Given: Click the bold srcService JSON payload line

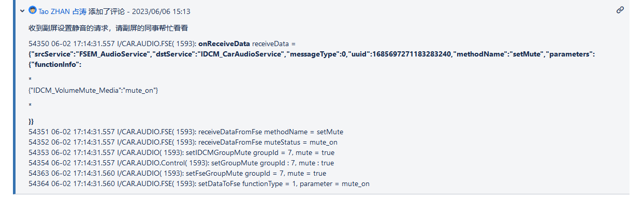Looking at the screenshot, I should tap(312, 54).
